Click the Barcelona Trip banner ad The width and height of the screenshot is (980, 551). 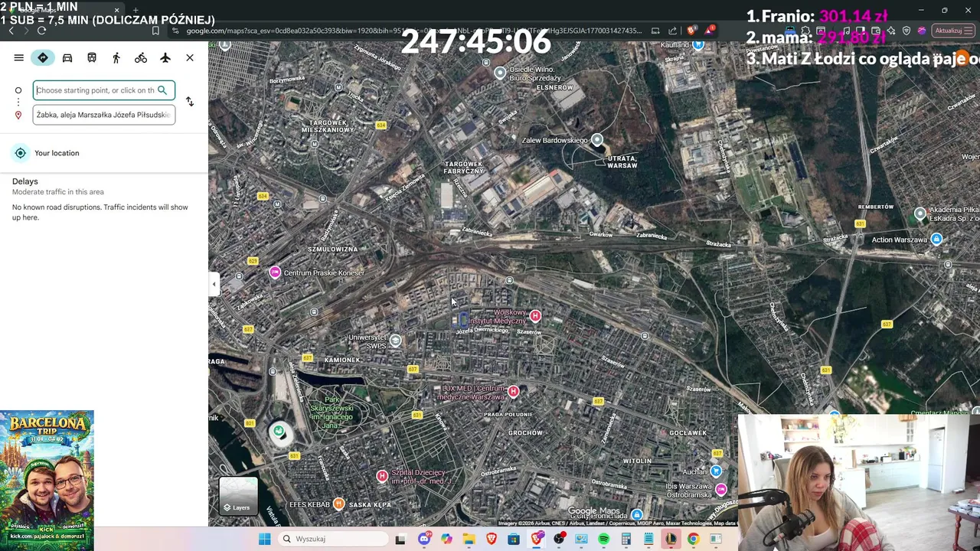[47, 481]
